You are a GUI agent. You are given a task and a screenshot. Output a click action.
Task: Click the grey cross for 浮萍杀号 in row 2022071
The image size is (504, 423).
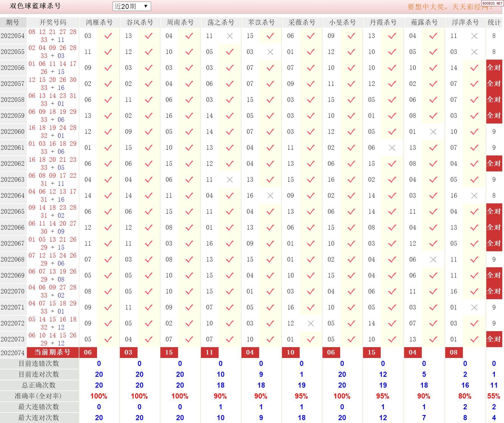point(474,307)
